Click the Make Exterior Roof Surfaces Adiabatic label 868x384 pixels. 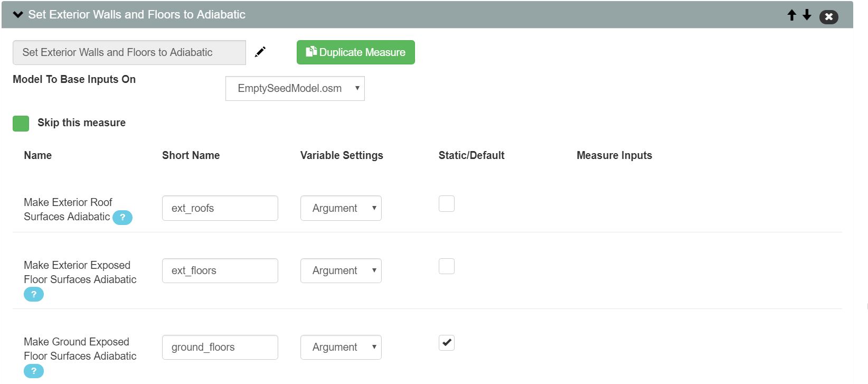pos(68,209)
